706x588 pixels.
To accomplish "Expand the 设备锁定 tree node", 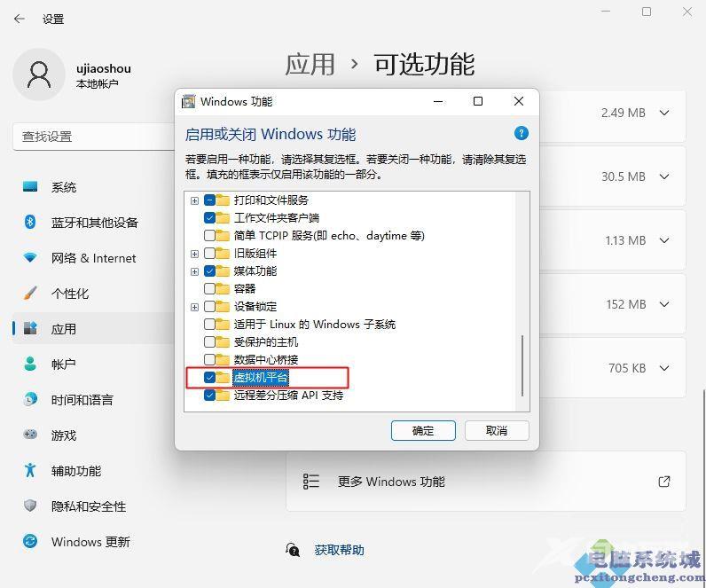I will [194, 307].
